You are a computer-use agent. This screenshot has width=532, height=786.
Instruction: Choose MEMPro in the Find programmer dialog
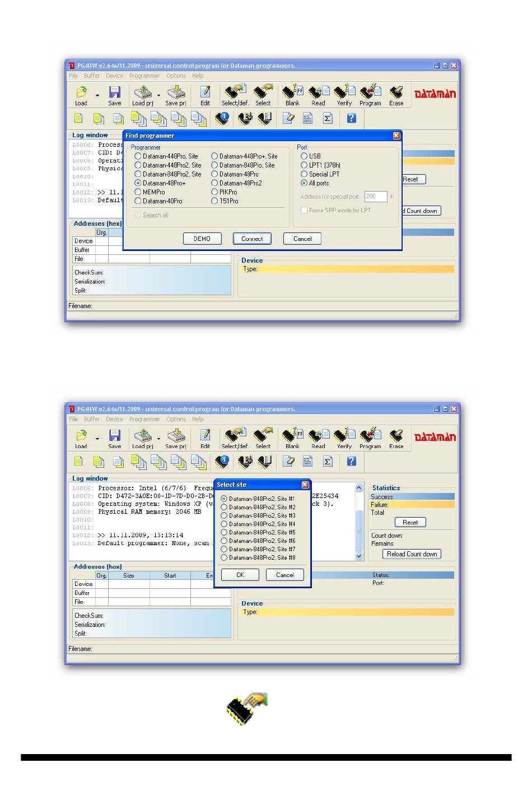click(138, 192)
